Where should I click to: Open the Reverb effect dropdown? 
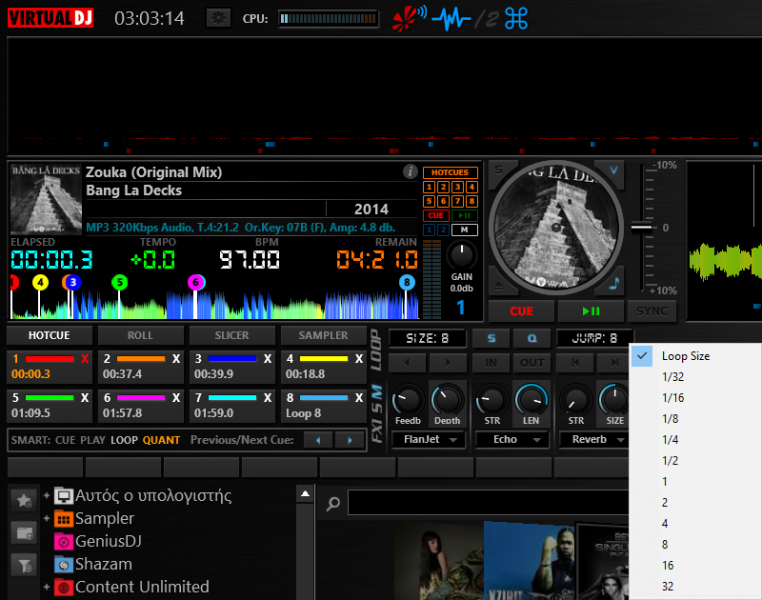[x=594, y=440]
